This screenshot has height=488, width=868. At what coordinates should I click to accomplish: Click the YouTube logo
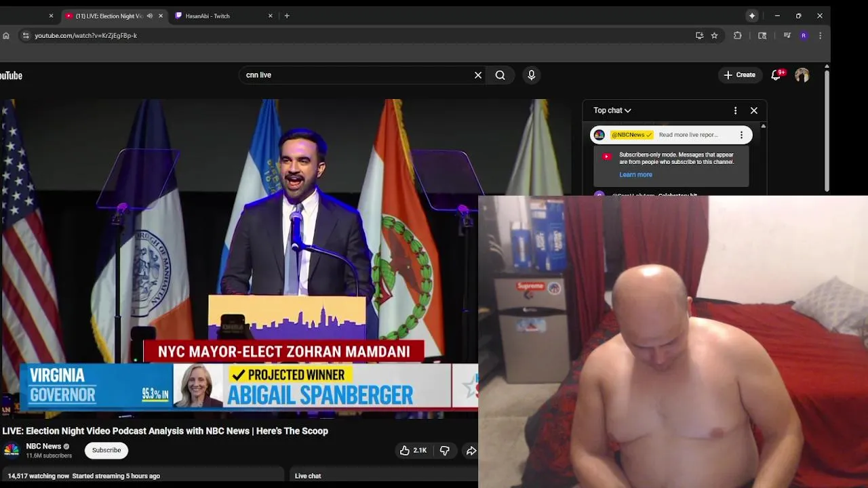(11, 75)
